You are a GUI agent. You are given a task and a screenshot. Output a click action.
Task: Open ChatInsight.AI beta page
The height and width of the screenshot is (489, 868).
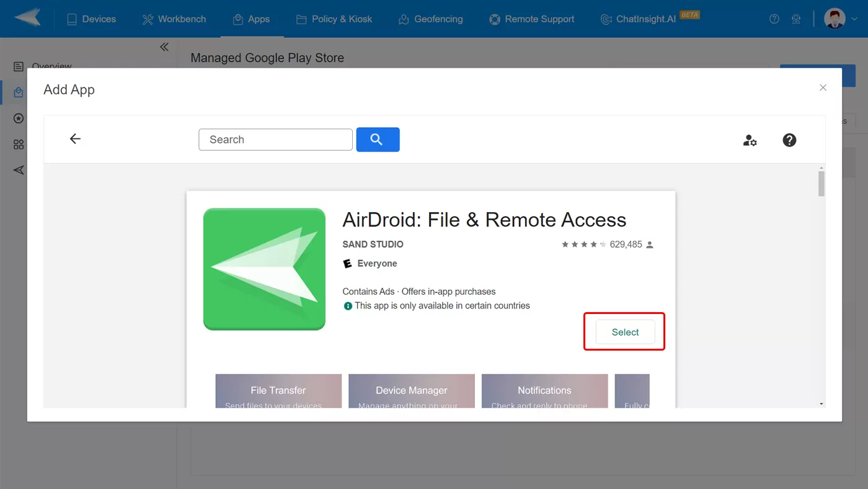click(650, 19)
